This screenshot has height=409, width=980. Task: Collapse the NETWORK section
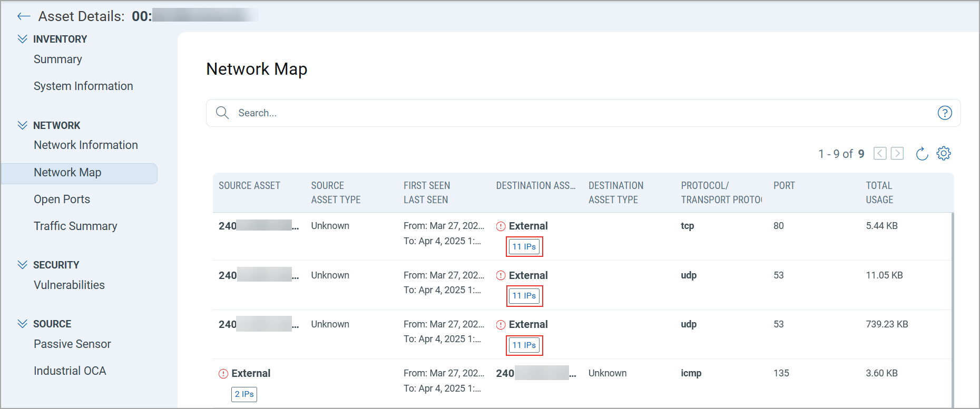tap(22, 125)
